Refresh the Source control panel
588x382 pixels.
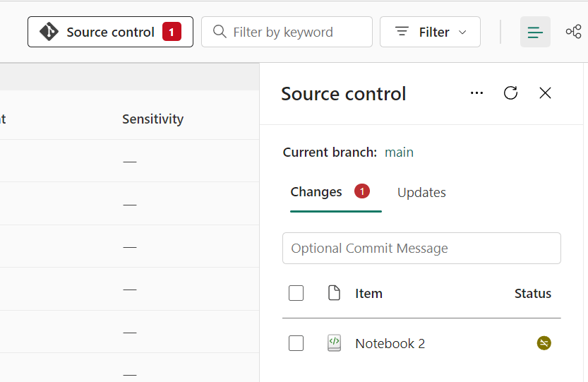(x=510, y=93)
